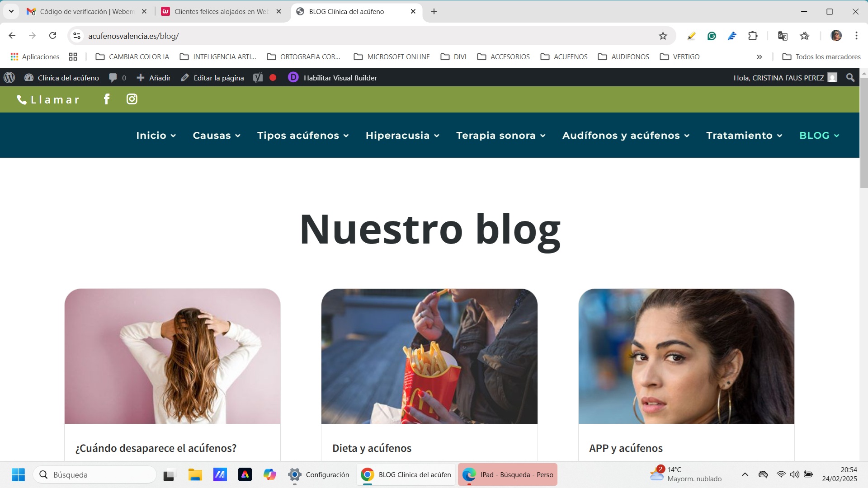Open the Copilot icon in taskbar
Screen dimensions: 868x488
tap(269, 474)
